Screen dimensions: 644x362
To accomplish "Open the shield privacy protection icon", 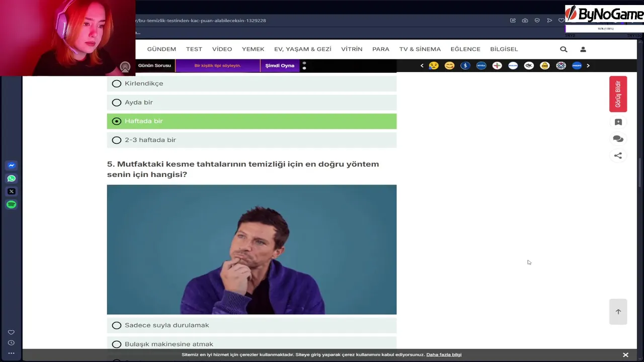I will point(537,21).
